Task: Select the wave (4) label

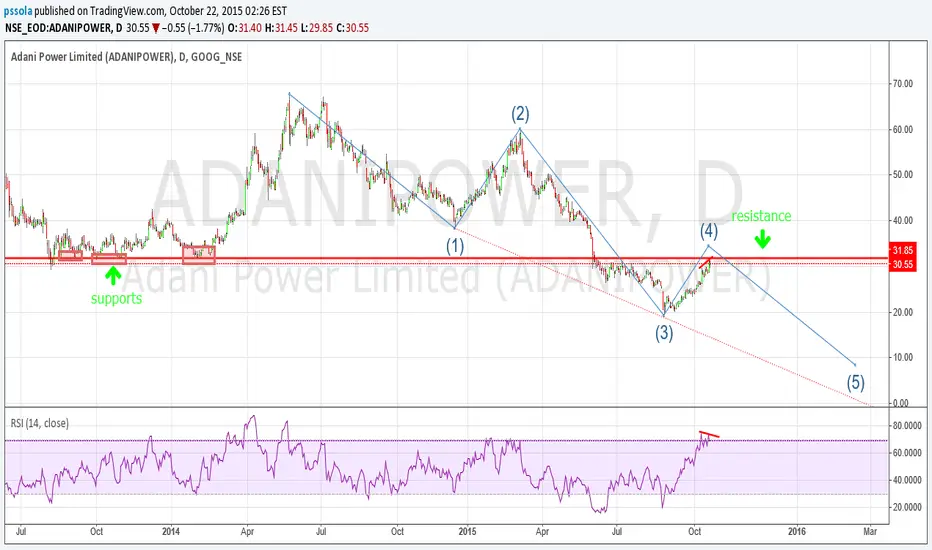Action: (x=709, y=231)
